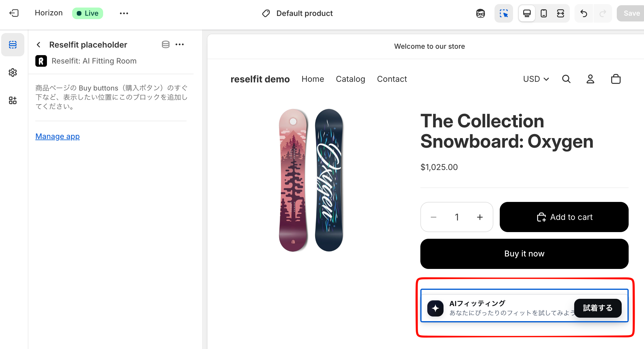Increase quantity with the plus button

tap(480, 217)
